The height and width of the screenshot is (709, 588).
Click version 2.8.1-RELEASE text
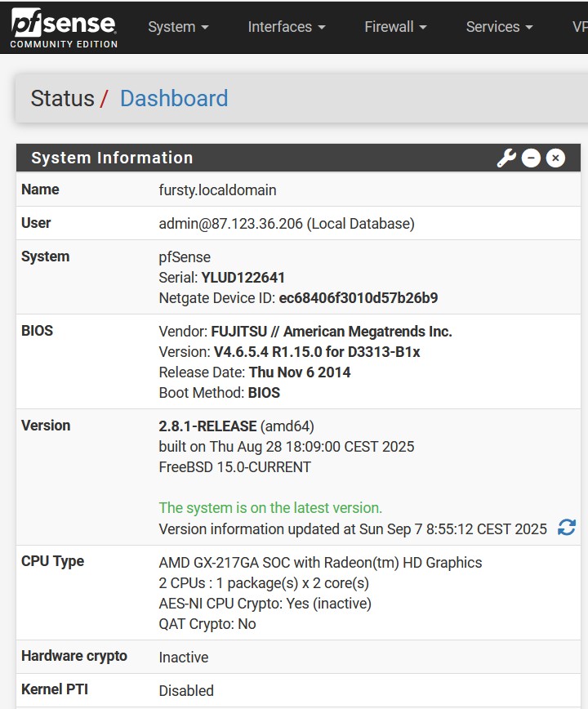[207, 426]
